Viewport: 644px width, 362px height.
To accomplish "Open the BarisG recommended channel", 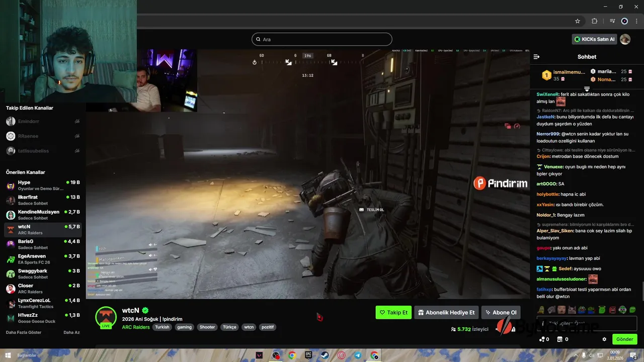I will click(43, 244).
